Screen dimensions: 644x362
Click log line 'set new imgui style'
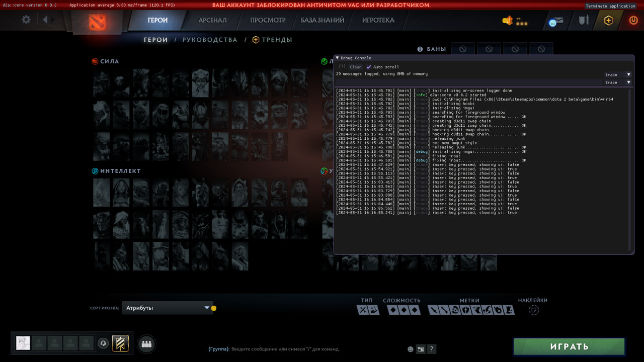[453, 143]
